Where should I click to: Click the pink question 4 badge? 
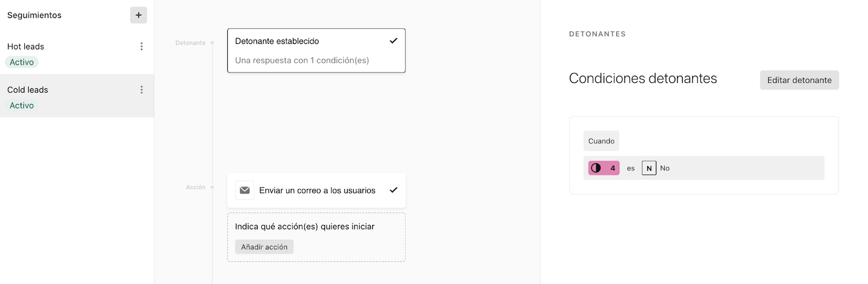604,168
